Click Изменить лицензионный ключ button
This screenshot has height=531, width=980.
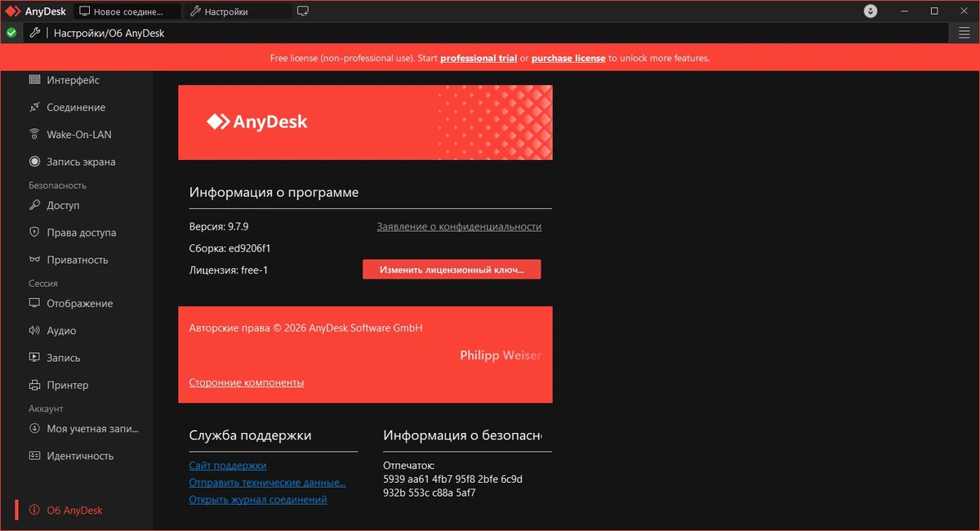(452, 270)
